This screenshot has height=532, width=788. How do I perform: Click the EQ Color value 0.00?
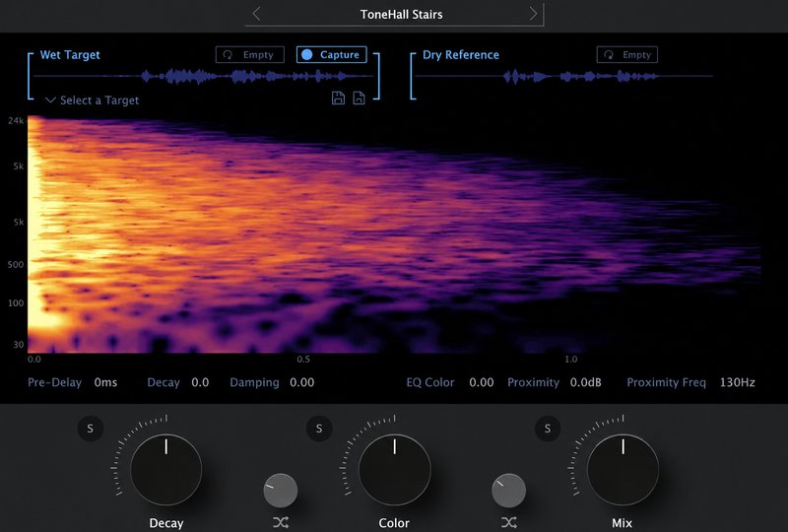pos(482,382)
